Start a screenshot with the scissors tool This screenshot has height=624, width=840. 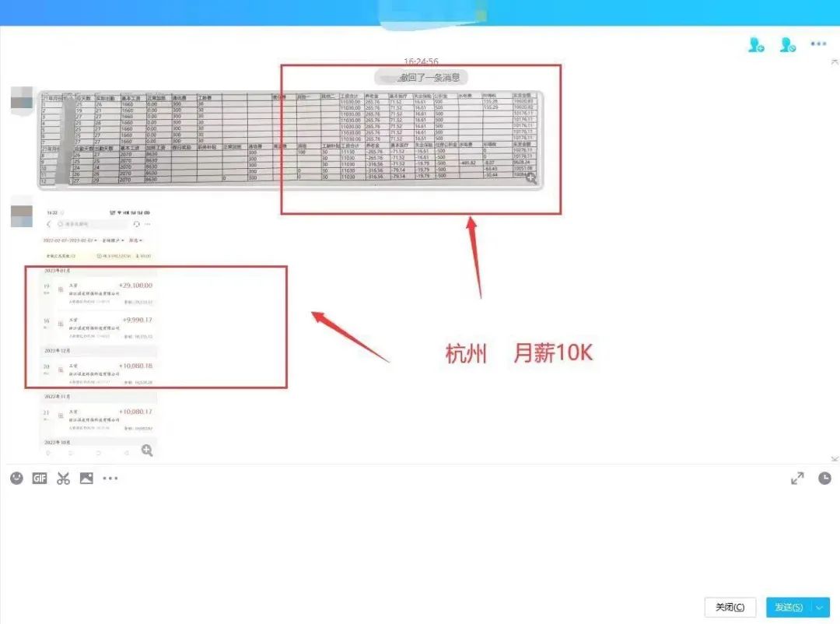tap(63, 479)
